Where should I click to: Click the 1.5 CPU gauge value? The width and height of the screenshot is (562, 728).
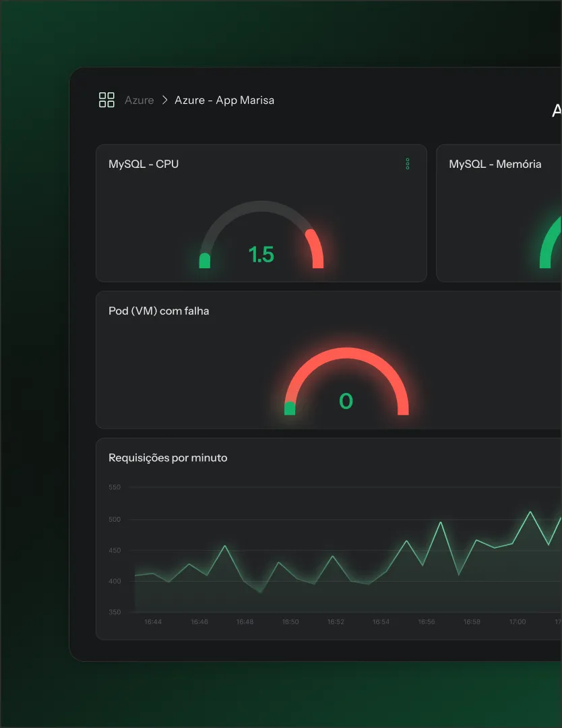pos(261,255)
